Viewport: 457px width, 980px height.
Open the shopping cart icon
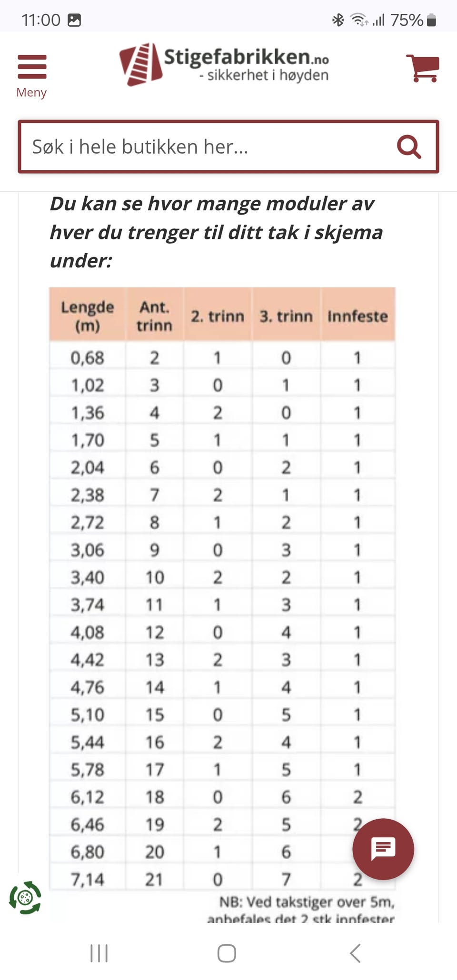point(422,68)
